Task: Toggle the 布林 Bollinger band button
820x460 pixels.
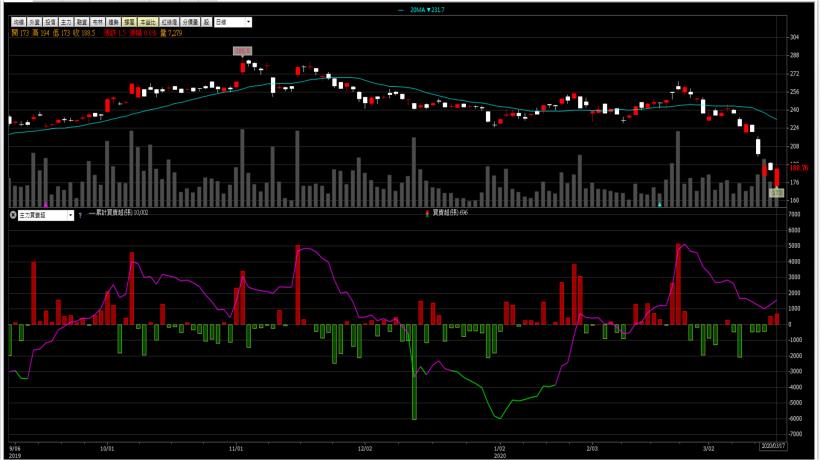Action: pyautogui.click(x=98, y=21)
